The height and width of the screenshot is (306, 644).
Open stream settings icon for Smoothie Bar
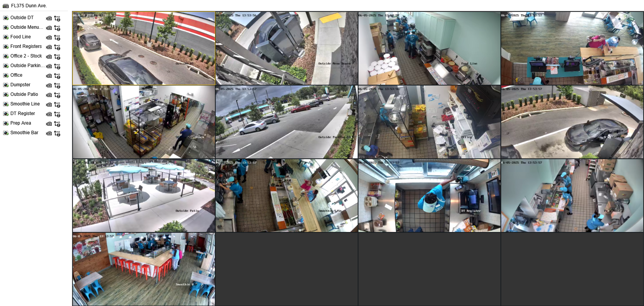(57, 133)
